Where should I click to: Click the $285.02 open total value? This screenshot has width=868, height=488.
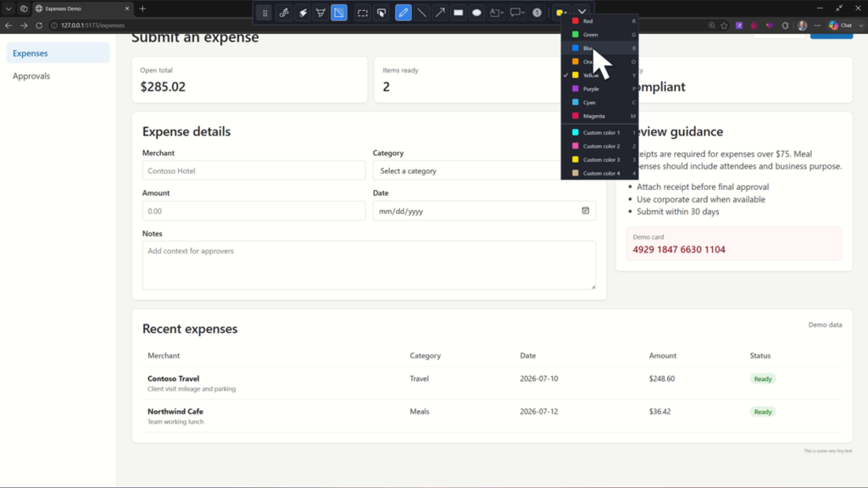(x=163, y=87)
